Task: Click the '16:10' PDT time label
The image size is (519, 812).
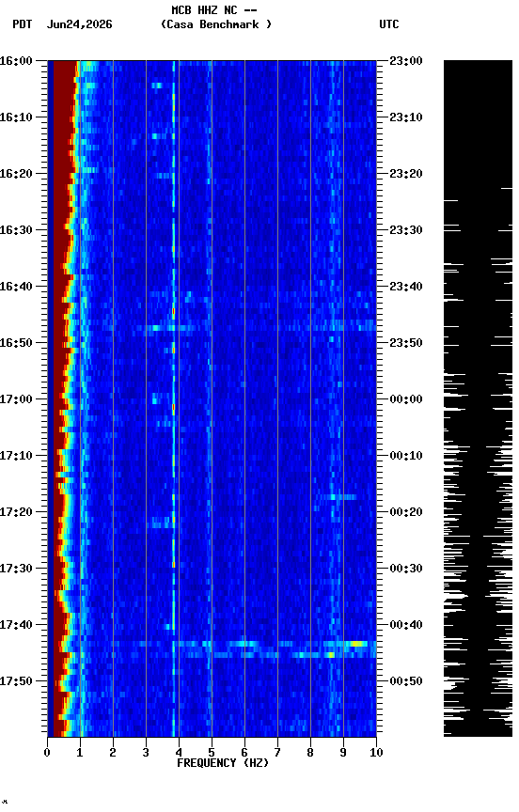Action: pos(16,117)
